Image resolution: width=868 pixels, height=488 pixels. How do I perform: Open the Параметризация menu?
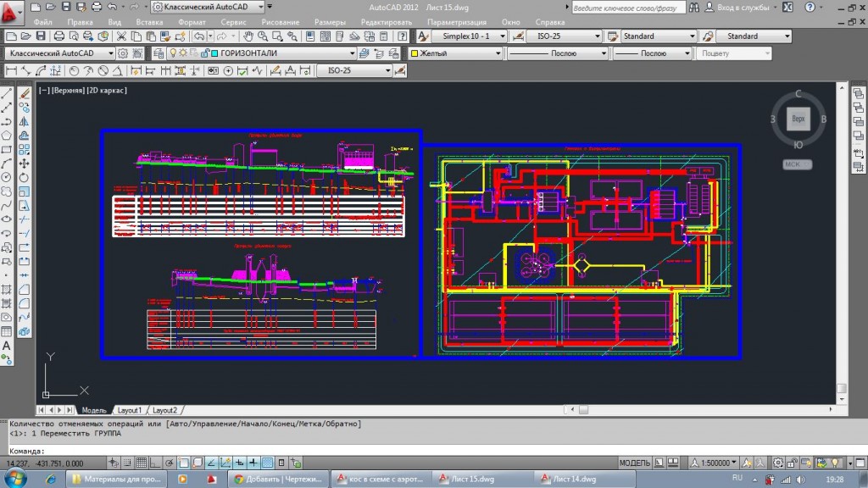pyautogui.click(x=457, y=22)
